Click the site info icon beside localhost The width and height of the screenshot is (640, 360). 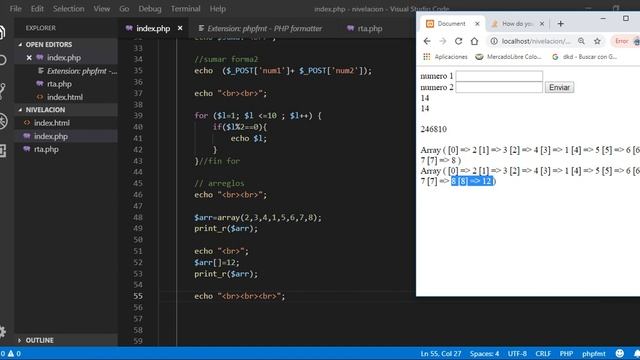point(494,41)
